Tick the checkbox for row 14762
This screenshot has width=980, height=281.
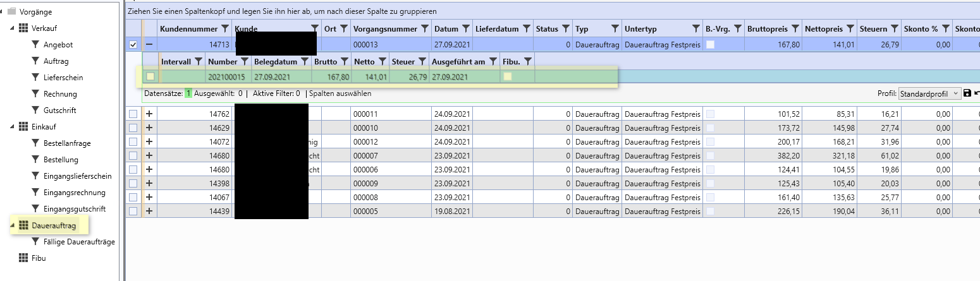(133, 114)
